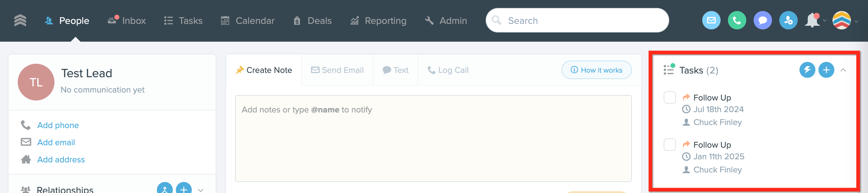Expand the Relationships section chevron

pyautogui.click(x=201, y=190)
